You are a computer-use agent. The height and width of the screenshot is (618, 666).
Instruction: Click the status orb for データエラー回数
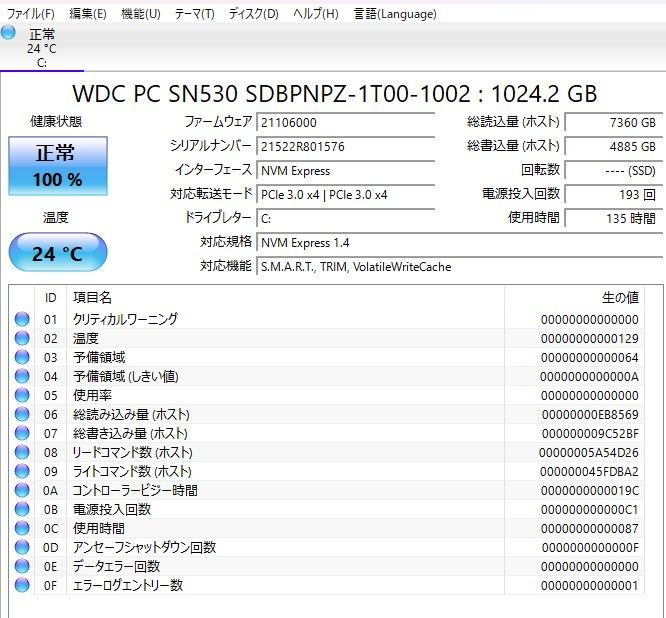[x=22, y=566]
